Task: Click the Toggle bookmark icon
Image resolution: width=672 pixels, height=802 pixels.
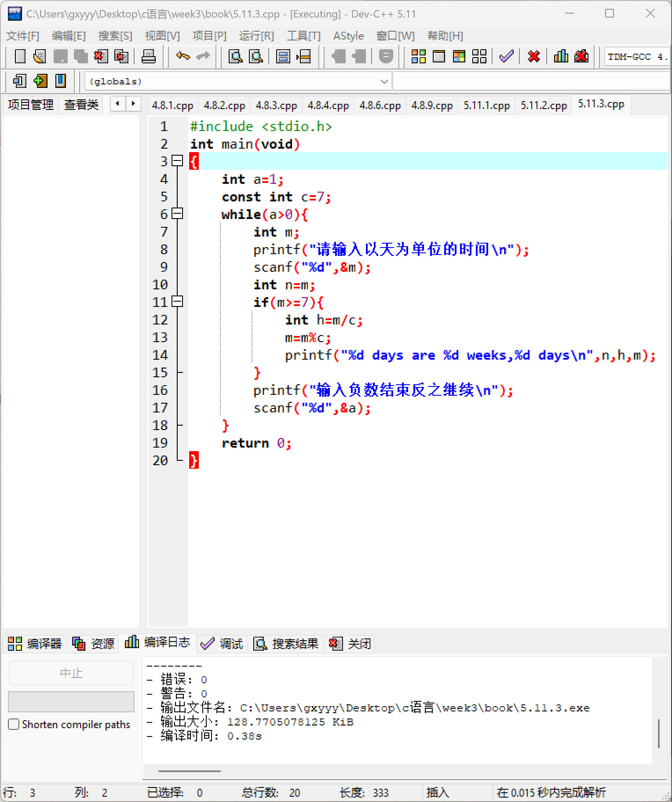Action: 40,81
